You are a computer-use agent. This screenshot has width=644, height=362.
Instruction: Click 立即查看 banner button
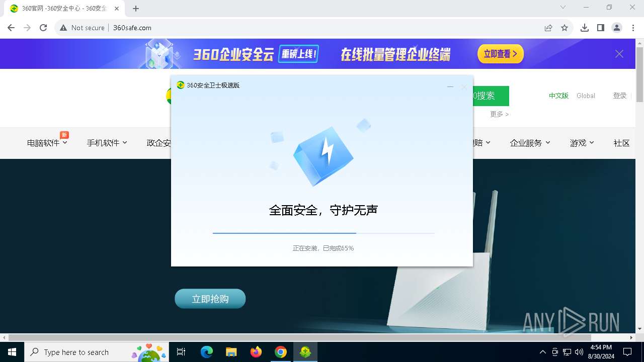[x=501, y=54]
